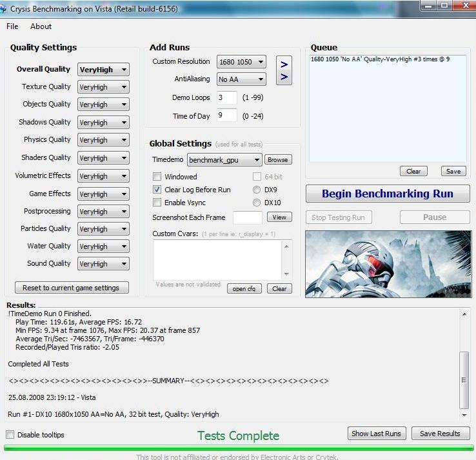
Task: Click the Recorded/Played Tris ratio line
Action: (x=67, y=347)
